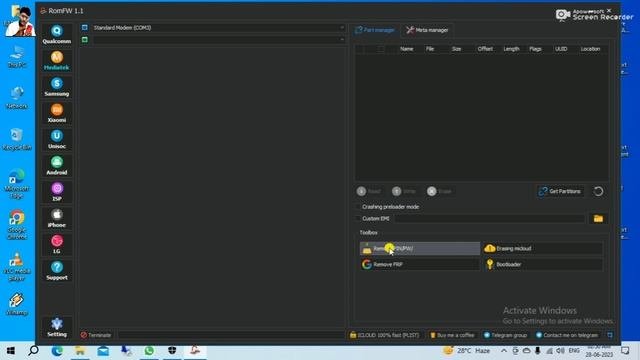Open the weather widget showing 28°C Haze
Image resolution: width=640 pixels, height=360 pixels.
click(x=467, y=351)
